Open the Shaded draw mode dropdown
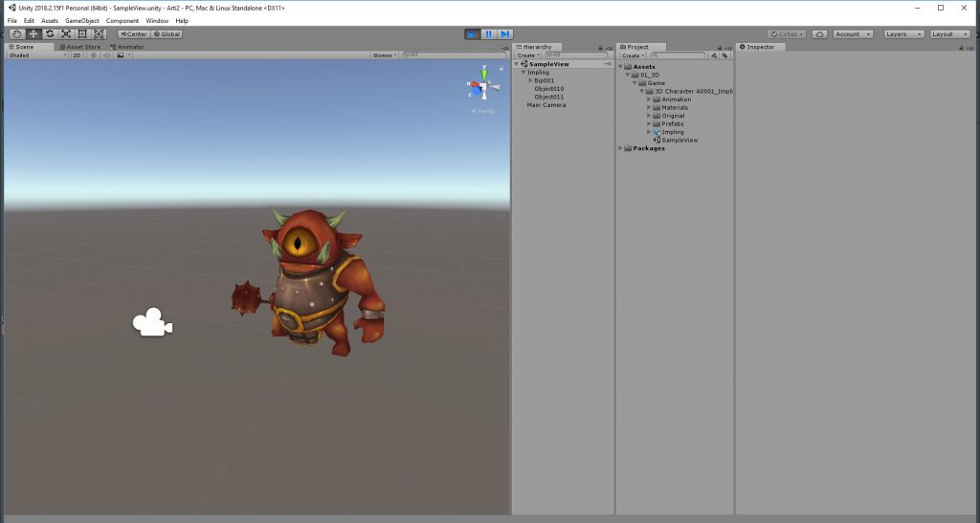This screenshot has height=523, width=980. 37,55
